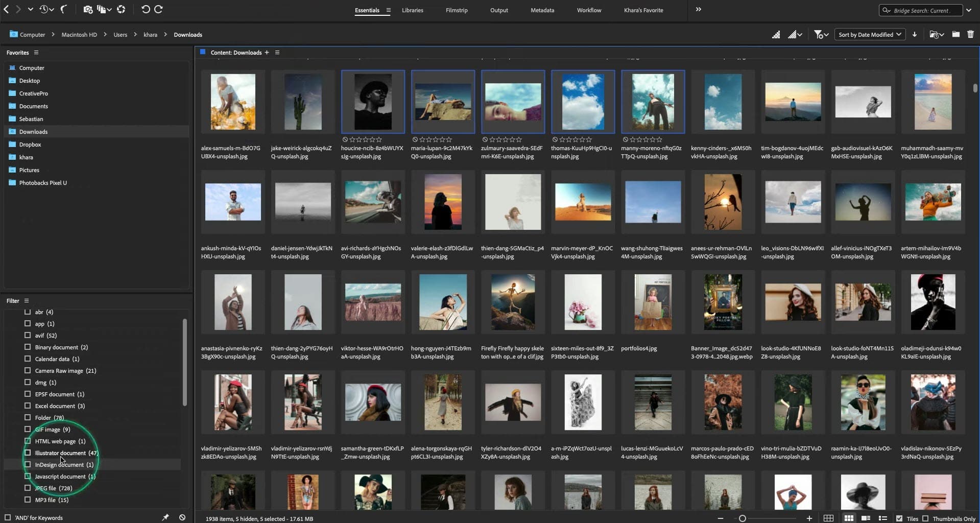Screen dimensions: 980x523
Task: Expand the filter items by rating dropdown
Action: pyautogui.click(x=821, y=34)
